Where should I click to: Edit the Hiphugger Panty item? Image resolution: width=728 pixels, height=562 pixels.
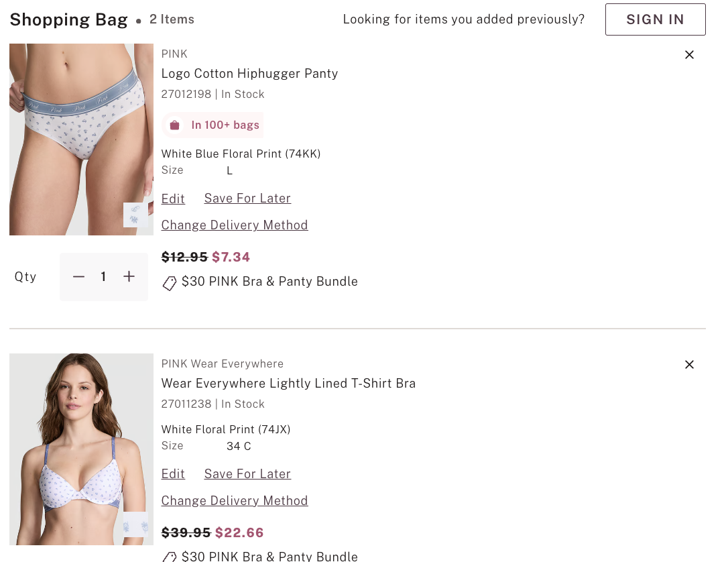(x=173, y=199)
